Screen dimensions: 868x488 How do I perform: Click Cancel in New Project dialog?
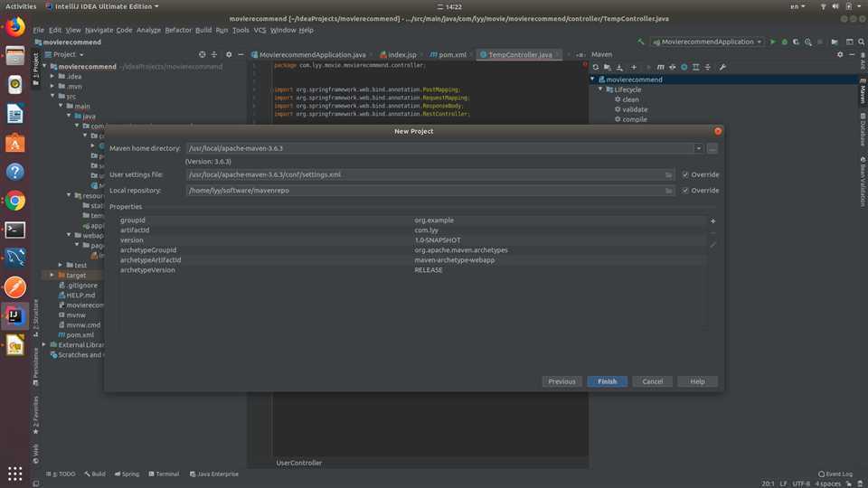652,381
